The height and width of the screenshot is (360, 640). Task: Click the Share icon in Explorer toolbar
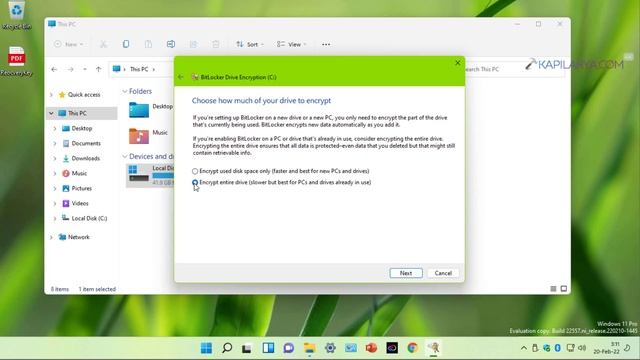click(193, 44)
